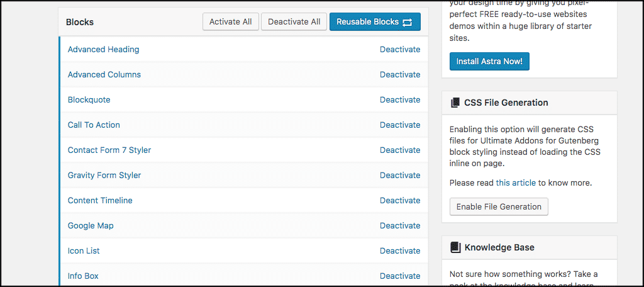Image resolution: width=644 pixels, height=287 pixels.
Task: Open Reusable Blocks
Action: click(375, 22)
